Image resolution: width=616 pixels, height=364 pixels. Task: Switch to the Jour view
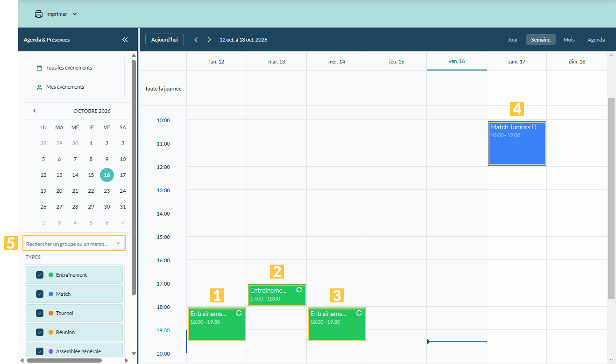(x=513, y=40)
